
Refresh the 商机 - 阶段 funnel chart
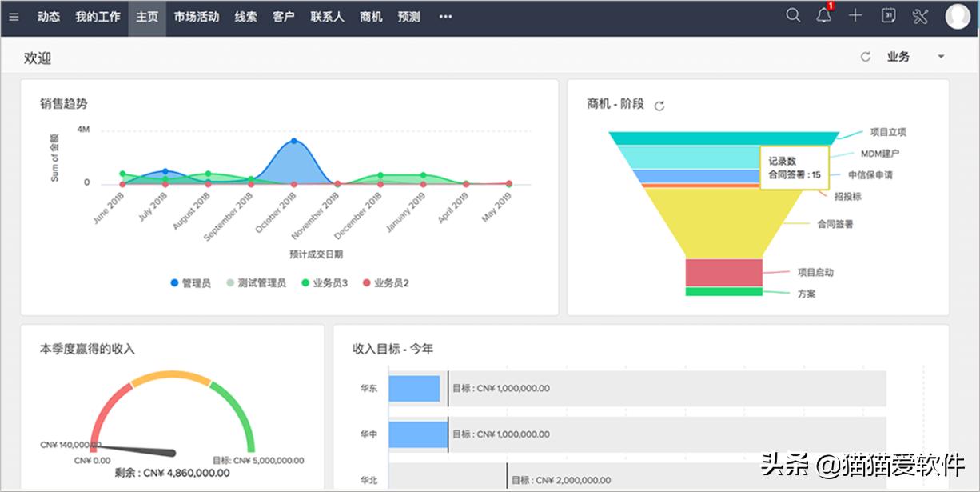pos(658,105)
